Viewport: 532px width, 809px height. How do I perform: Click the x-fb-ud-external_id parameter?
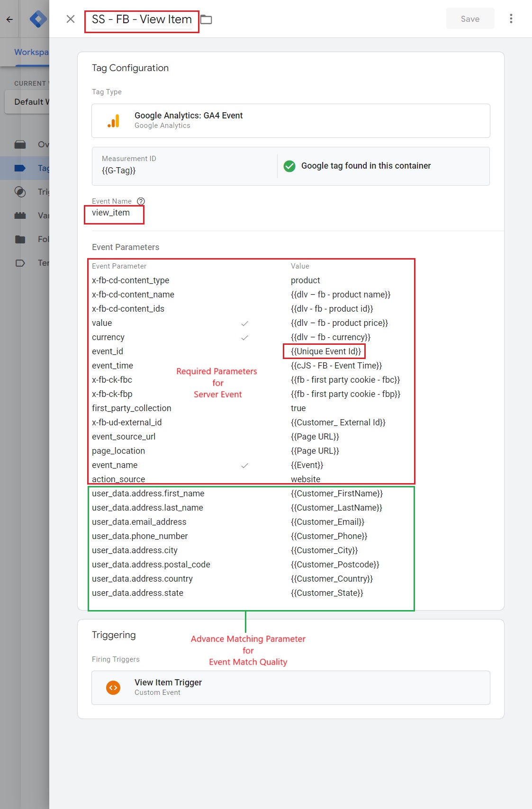click(126, 422)
